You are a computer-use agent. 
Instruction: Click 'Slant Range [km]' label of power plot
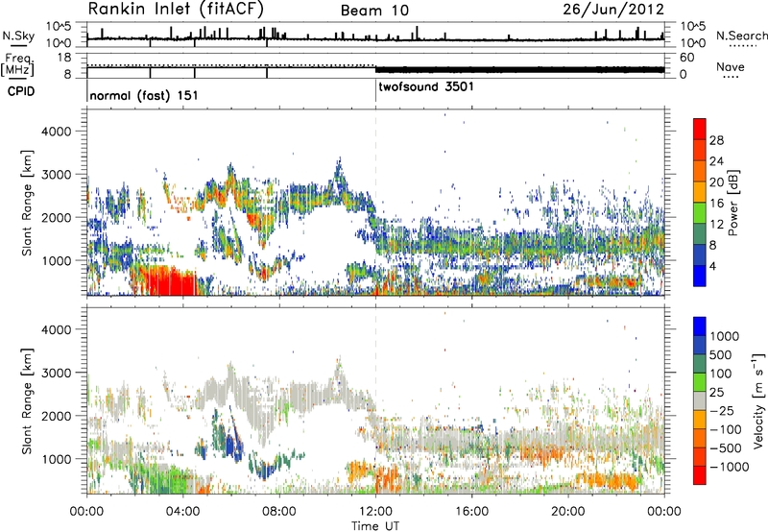[x=27, y=203]
